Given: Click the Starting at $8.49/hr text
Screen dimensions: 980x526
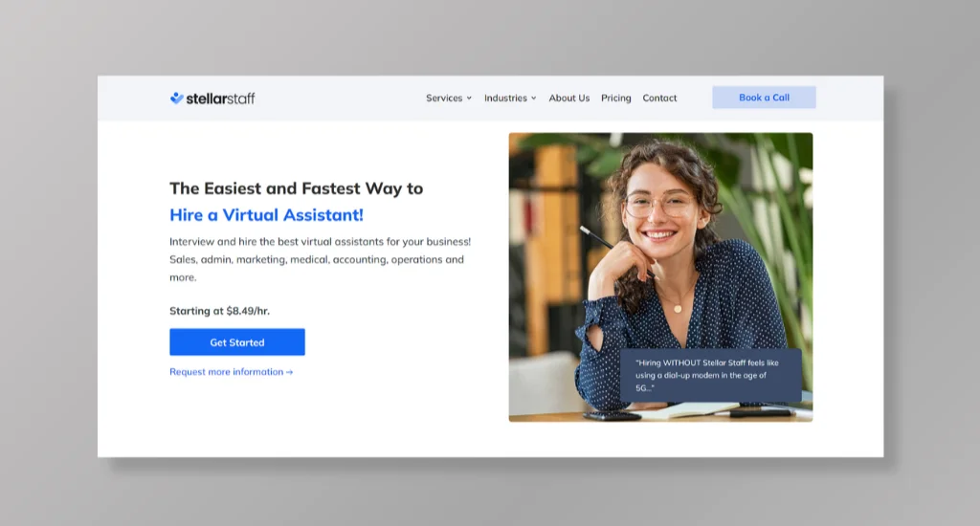Looking at the screenshot, I should coord(220,311).
